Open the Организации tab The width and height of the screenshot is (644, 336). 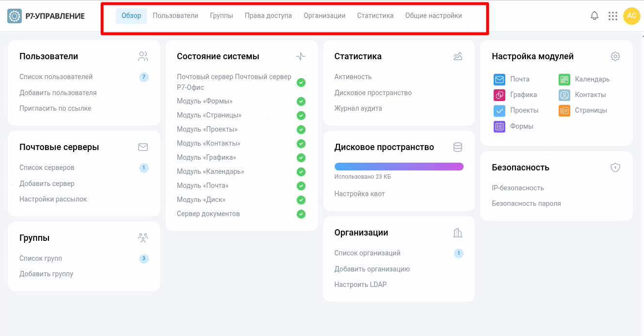click(324, 16)
